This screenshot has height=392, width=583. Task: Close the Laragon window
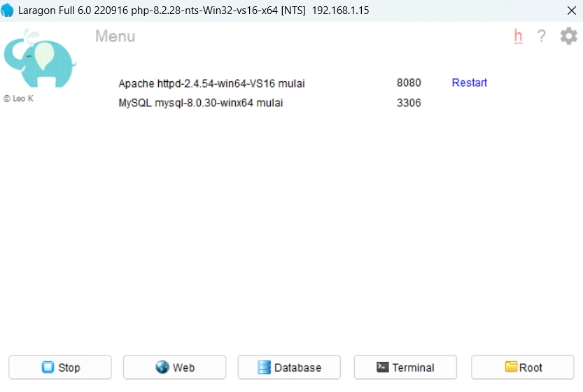pos(572,10)
